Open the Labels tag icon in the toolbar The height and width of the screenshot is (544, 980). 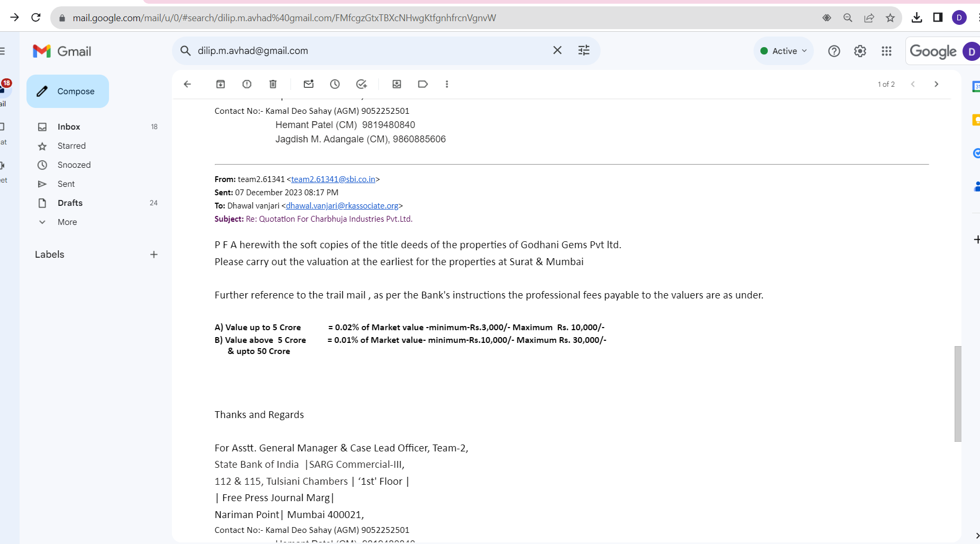(423, 84)
